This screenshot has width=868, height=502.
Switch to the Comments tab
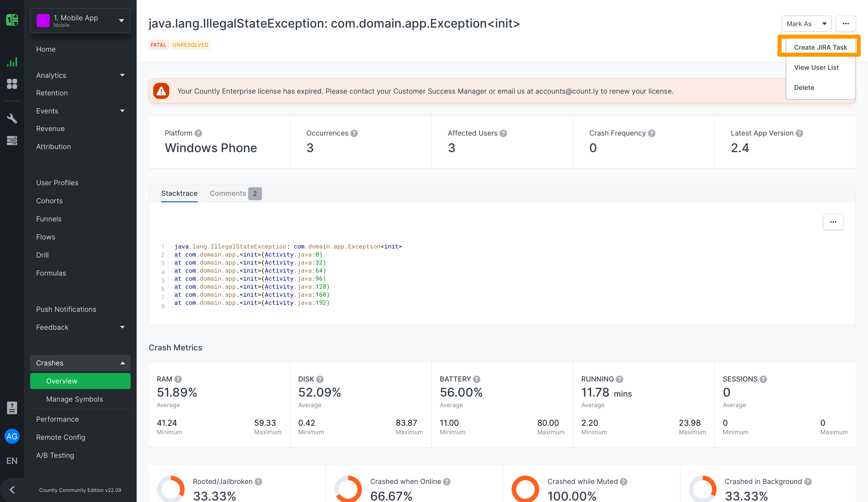(x=228, y=193)
